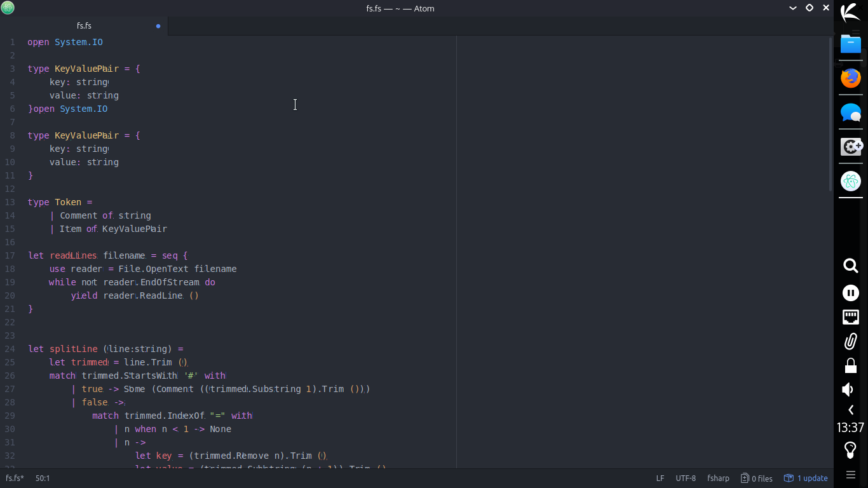Open Firefox from the right sidebar
Viewport: 868px width, 488px height.
click(x=850, y=78)
